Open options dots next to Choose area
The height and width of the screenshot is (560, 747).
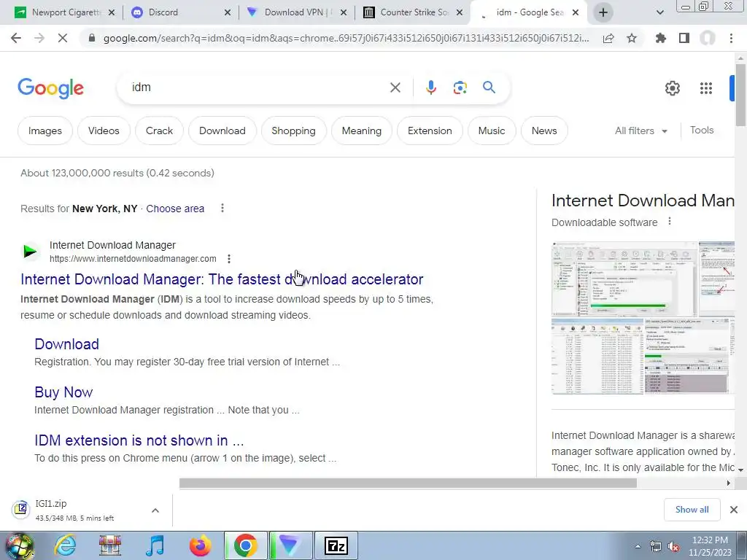pyautogui.click(x=222, y=208)
